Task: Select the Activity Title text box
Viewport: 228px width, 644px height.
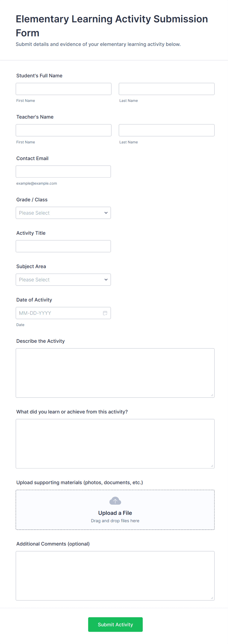Action: 63,246
